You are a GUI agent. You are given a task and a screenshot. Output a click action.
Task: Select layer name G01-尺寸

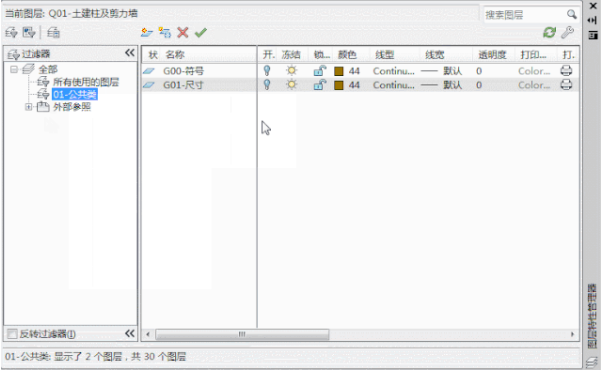[183, 85]
